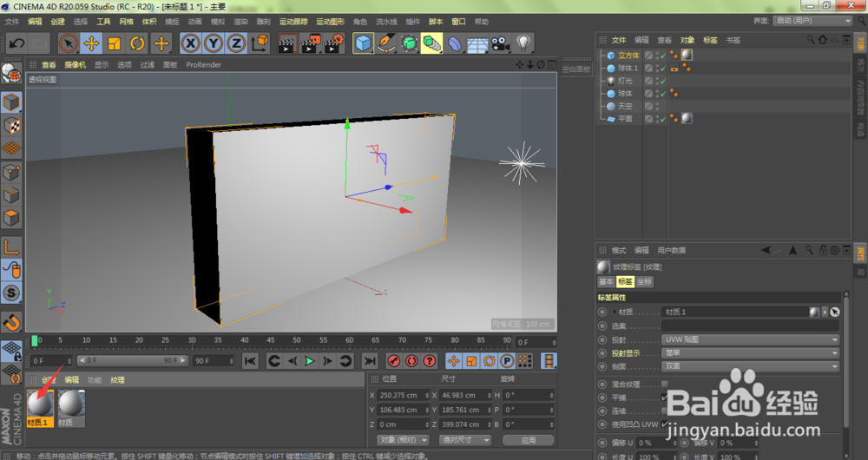Select the Scale tool
868x460 pixels.
pyautogui.click(x=115, y=43)
